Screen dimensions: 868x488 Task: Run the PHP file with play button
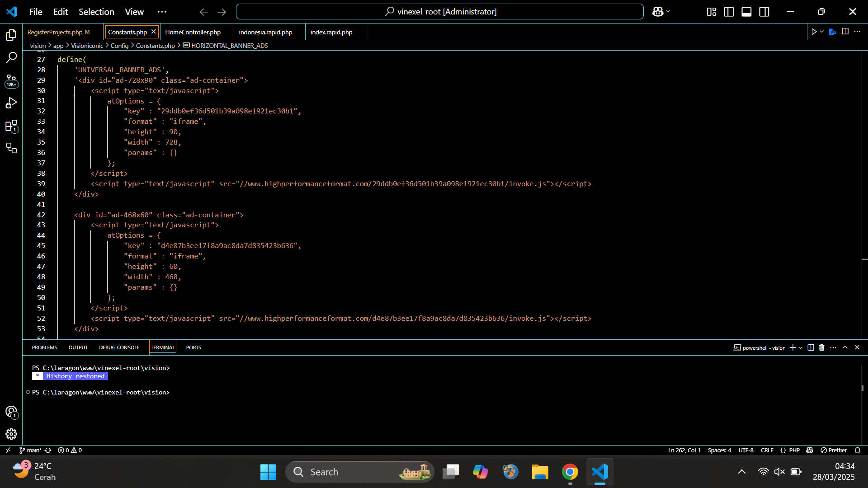click(x=814, y=32)
